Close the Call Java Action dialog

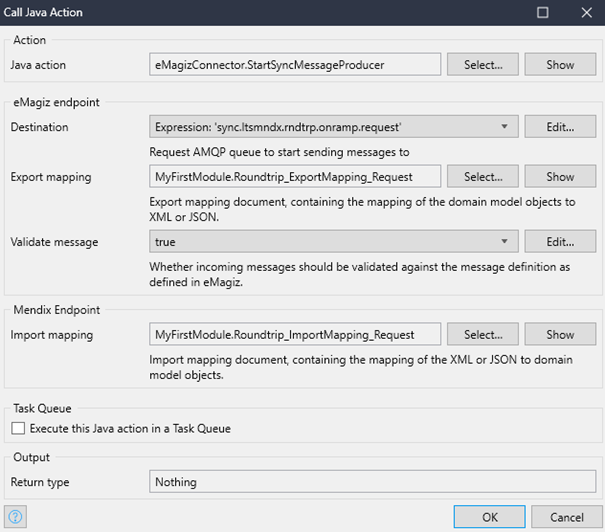[586, 12]
